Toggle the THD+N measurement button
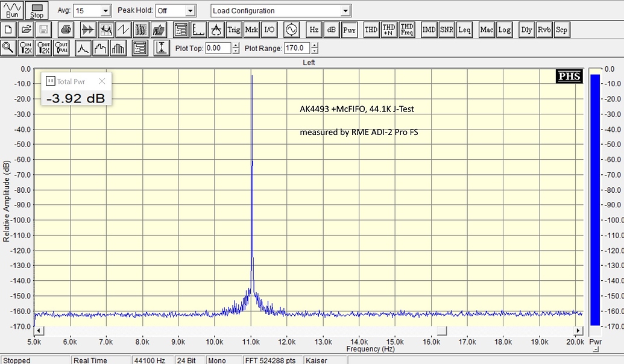 tap(389, 30)
